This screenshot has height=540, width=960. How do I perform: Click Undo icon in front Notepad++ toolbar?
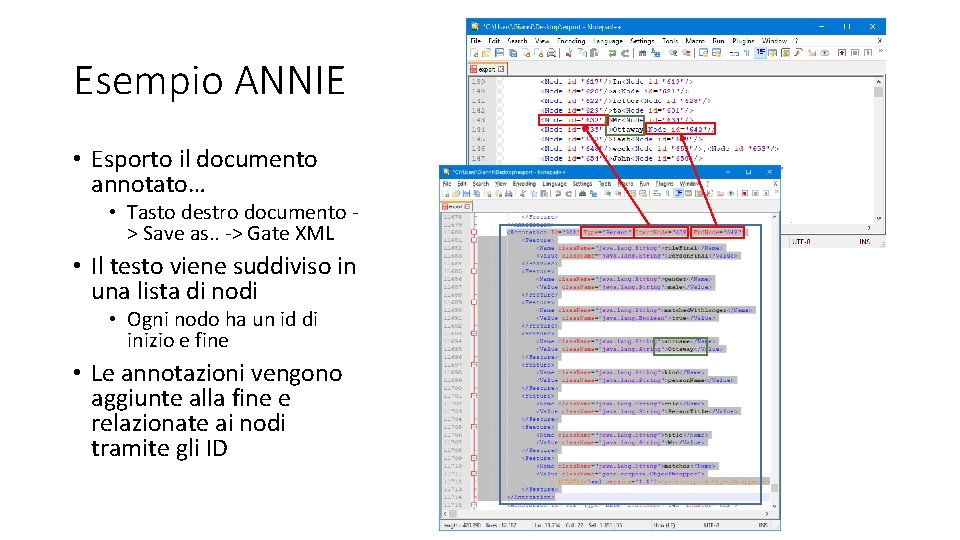point(558,193)
